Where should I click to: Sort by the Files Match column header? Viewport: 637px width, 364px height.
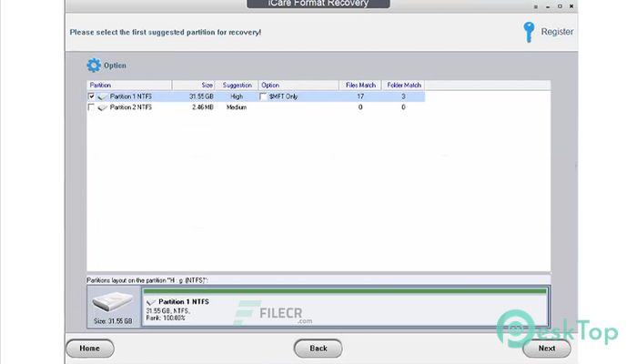click(x=360, y=85)
